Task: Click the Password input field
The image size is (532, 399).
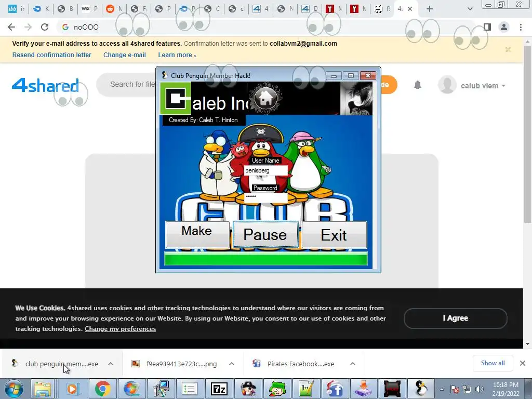Action: tap(265, 197)
